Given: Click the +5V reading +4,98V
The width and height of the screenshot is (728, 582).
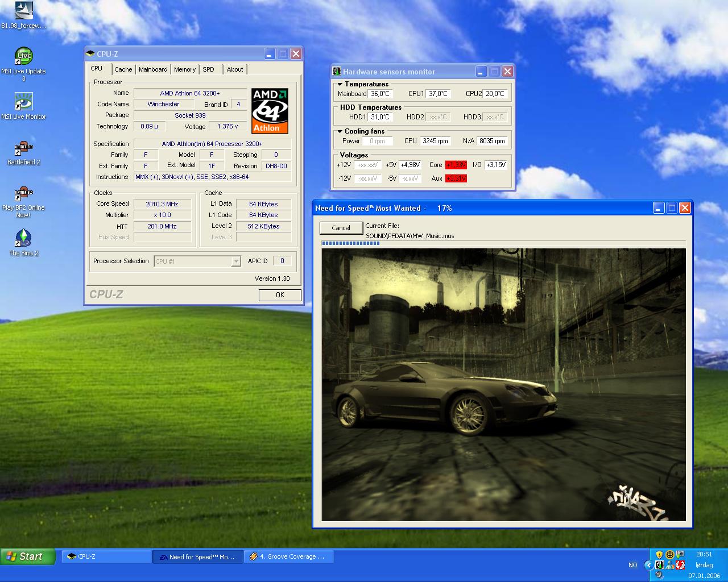Looking at the screenshot, I should pos(410,165).
